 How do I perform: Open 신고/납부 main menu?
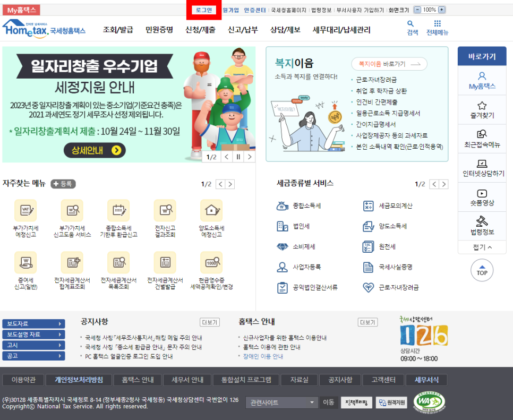[243, 30]
